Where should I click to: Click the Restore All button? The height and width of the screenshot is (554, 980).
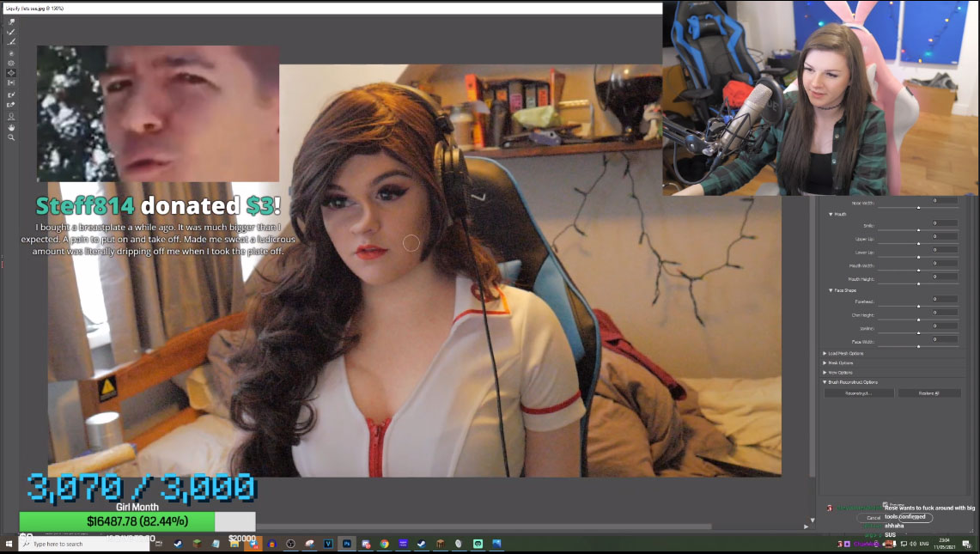[928, 393]
